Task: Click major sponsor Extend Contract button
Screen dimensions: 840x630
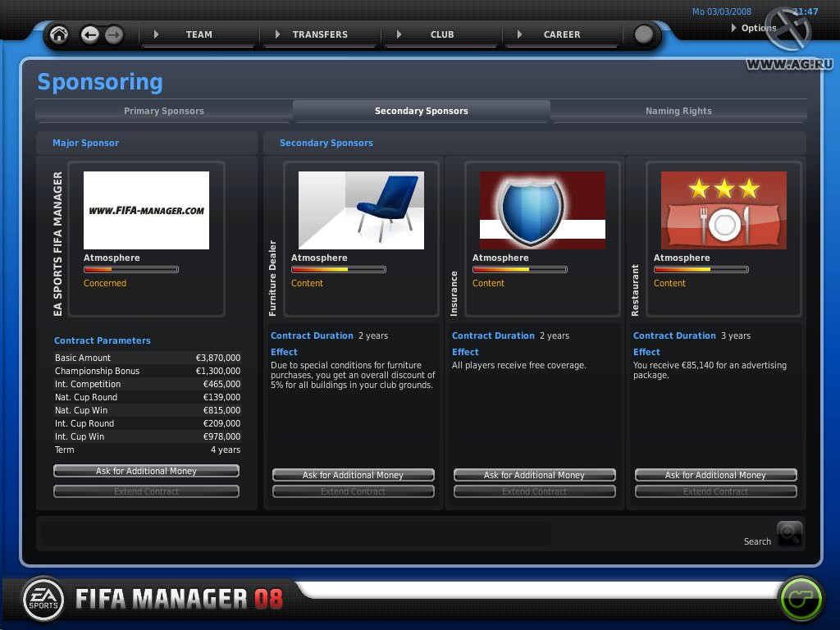Action: pyautogui.click(x=146, y=491)
